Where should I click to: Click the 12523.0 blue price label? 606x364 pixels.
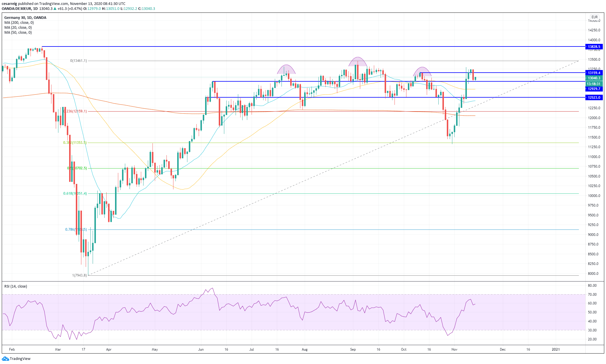tap(594, 98)
